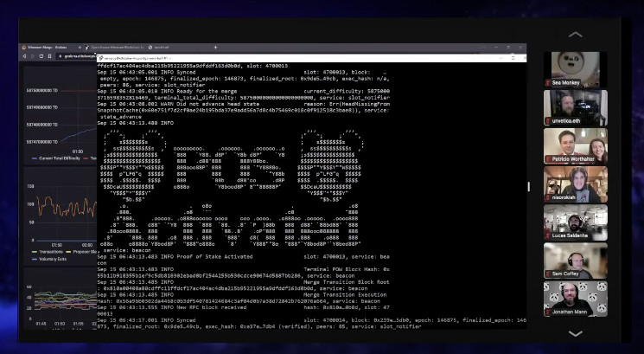644x354 pixels.
Task: Select the Sea Monkey participant video tile
Action: coord(576,69)
